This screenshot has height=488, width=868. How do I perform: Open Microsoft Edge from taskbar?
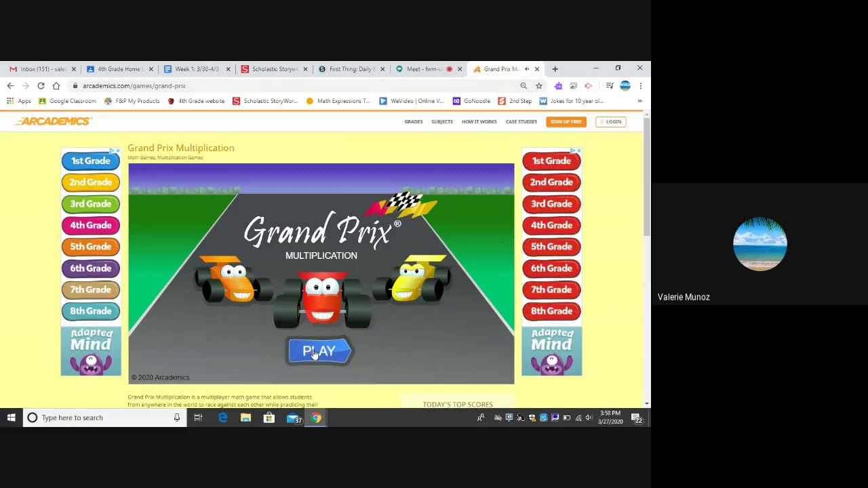222,418
